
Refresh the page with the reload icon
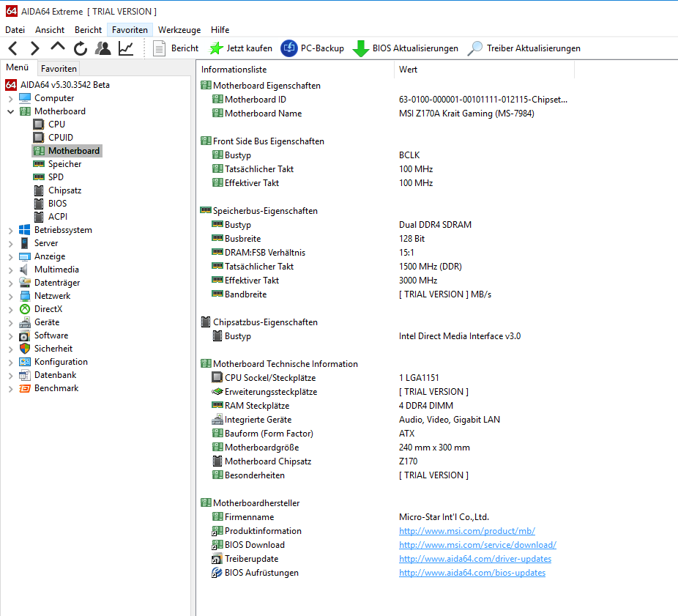tap(81, 48)
